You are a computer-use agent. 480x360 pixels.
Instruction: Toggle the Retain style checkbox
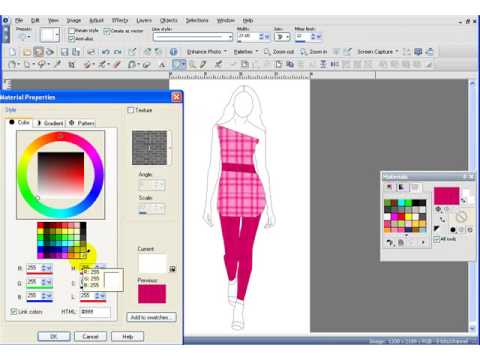(x=71, y=31)
